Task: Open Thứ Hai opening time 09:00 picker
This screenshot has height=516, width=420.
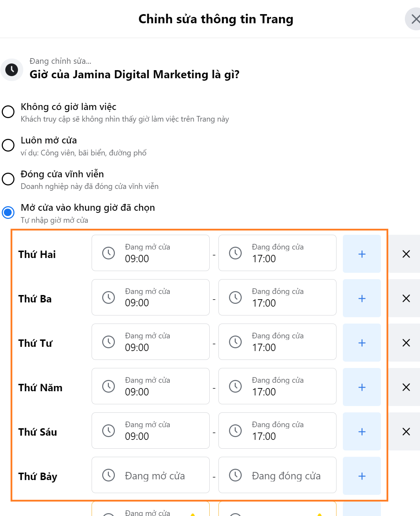Action: (x=150, y=253)
